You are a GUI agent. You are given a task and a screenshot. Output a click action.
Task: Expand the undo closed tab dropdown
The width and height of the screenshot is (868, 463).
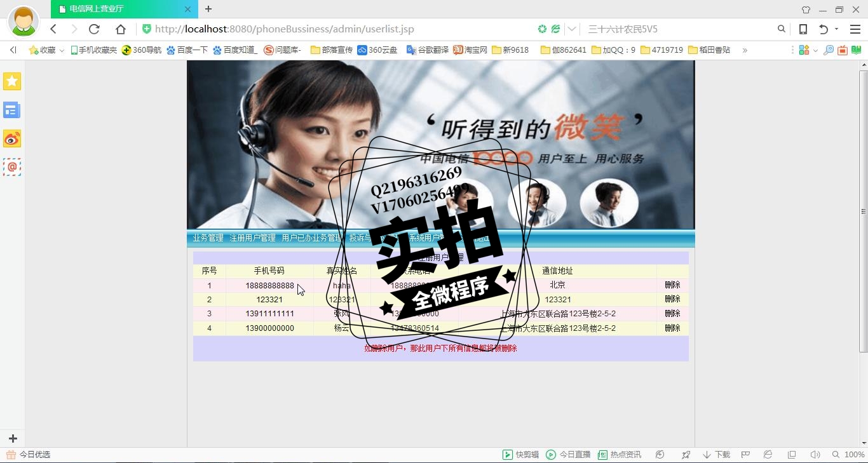[836, 29]
